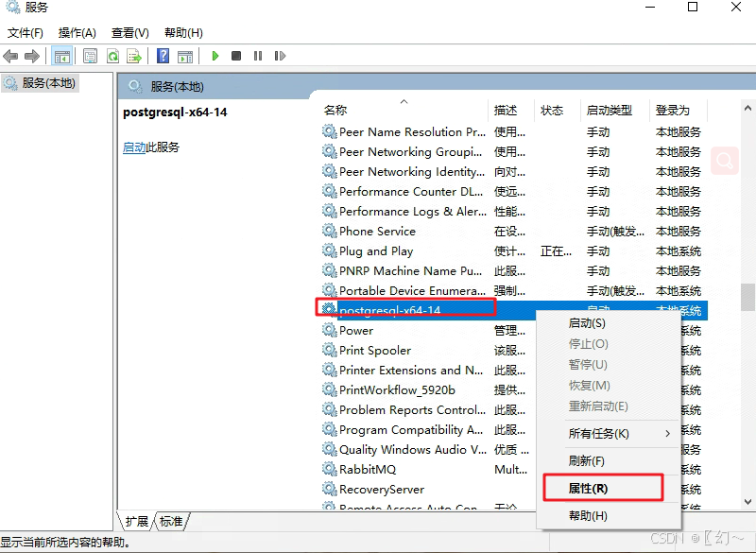Start the service with the green play icon
The height and width of the screenshot is (553, 756).
pyautogui.click(x=215, y=55)
